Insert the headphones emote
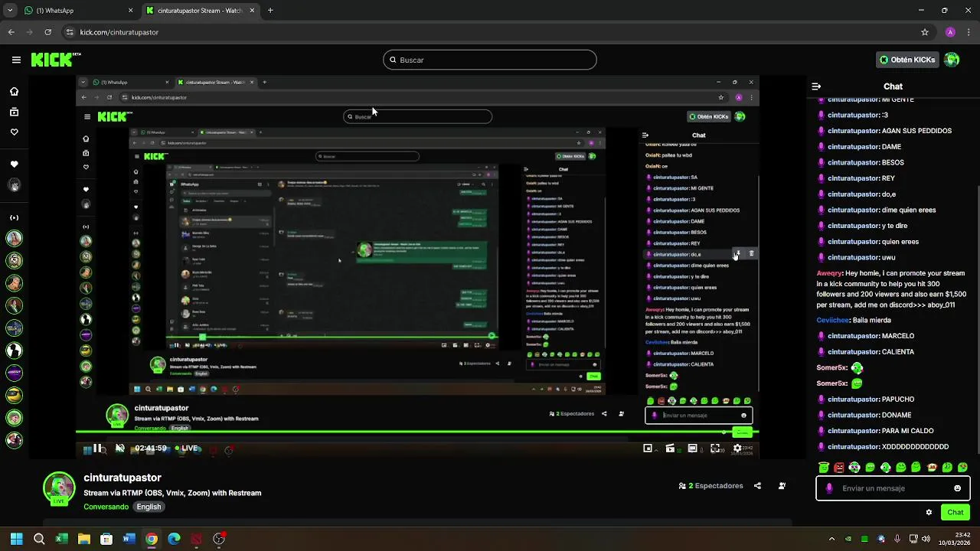The width and height of the screenshot is (980, 551). click(854, 468)
